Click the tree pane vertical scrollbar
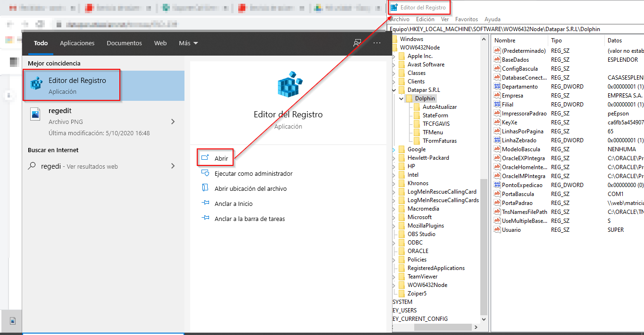 (x=484, y=247)
